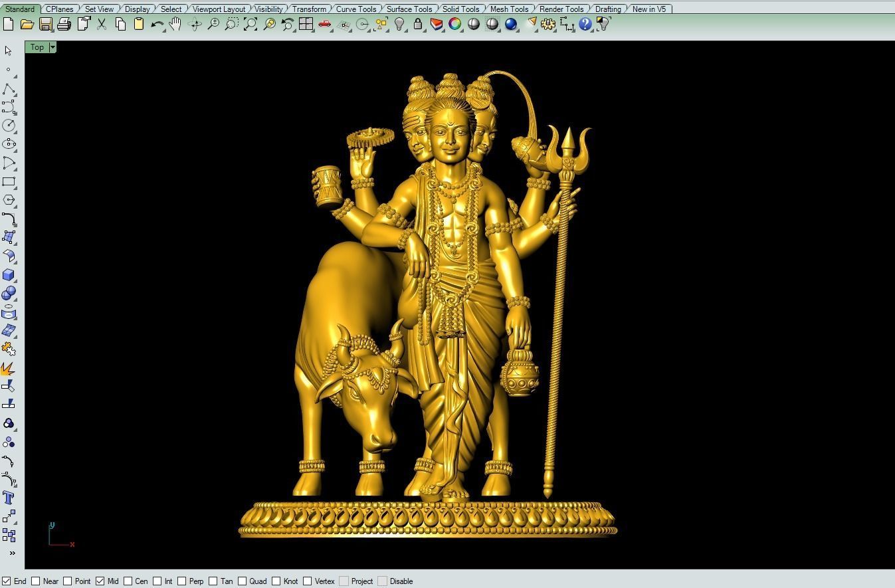The height and width of the screenshot is (588, 895).
Task: Open Options with the gear icon
Action: coord(548,24)
